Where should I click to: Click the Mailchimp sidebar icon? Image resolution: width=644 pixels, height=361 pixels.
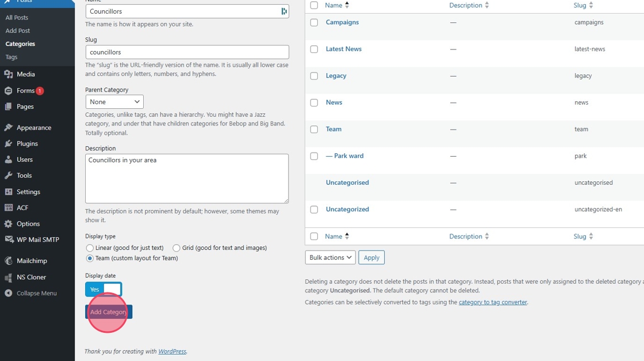tap(8, 261)
